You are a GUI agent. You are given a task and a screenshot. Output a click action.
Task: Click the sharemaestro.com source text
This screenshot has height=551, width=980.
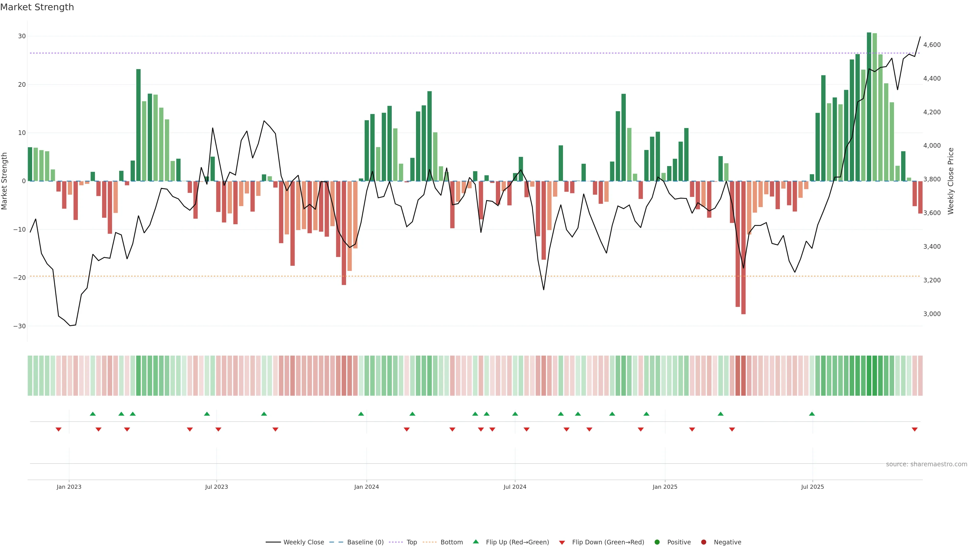tap(926, 464)
